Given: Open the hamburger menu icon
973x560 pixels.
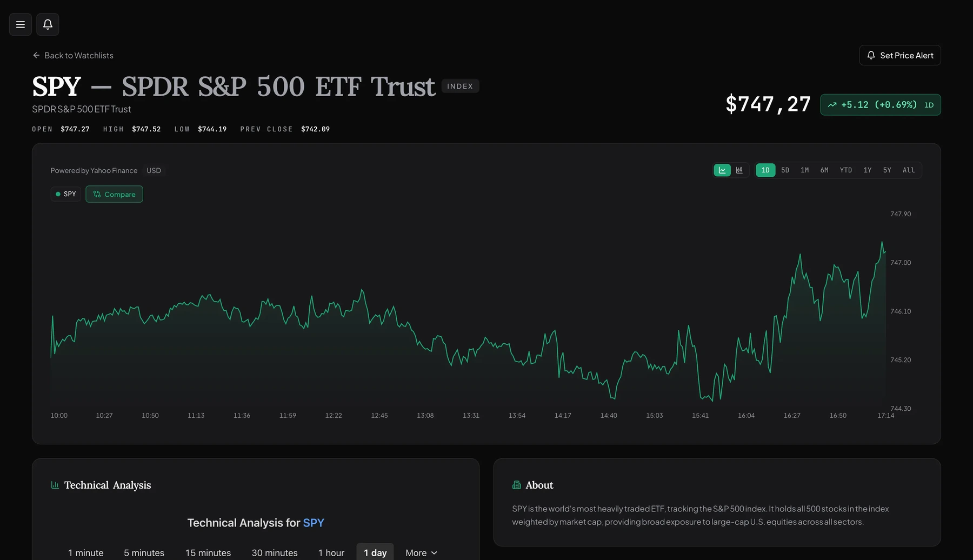Looking at the screenshot, I should [21, 24].
